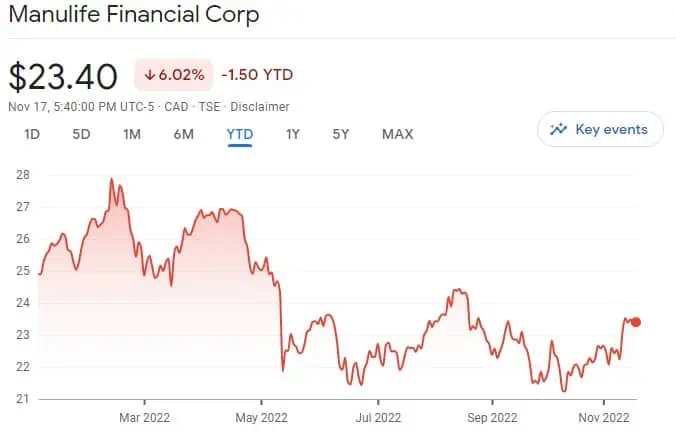Viewport: 676px width, 446px height.
Task: Click the red down arrow in percentage badge
Action: coord(149,75)
